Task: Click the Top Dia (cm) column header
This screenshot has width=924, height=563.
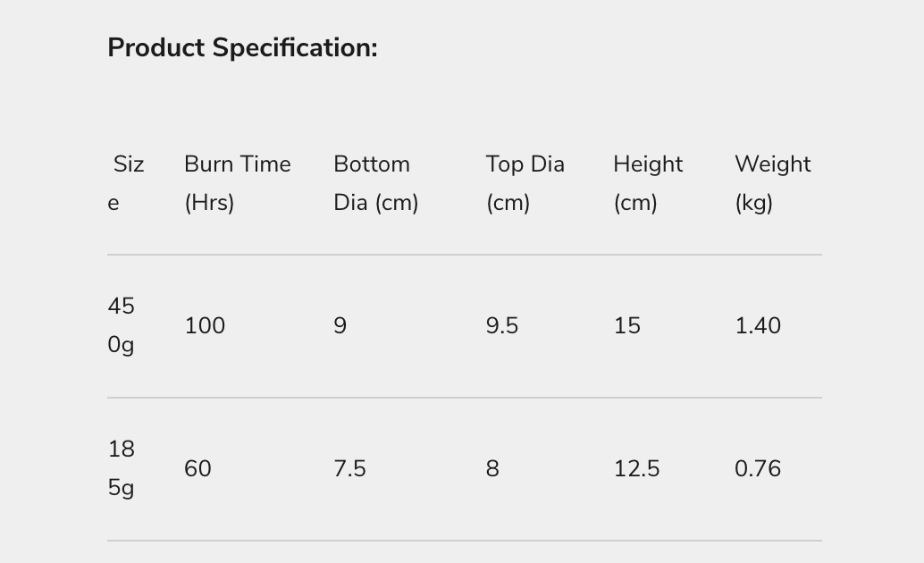Action: tap(525, 183)
